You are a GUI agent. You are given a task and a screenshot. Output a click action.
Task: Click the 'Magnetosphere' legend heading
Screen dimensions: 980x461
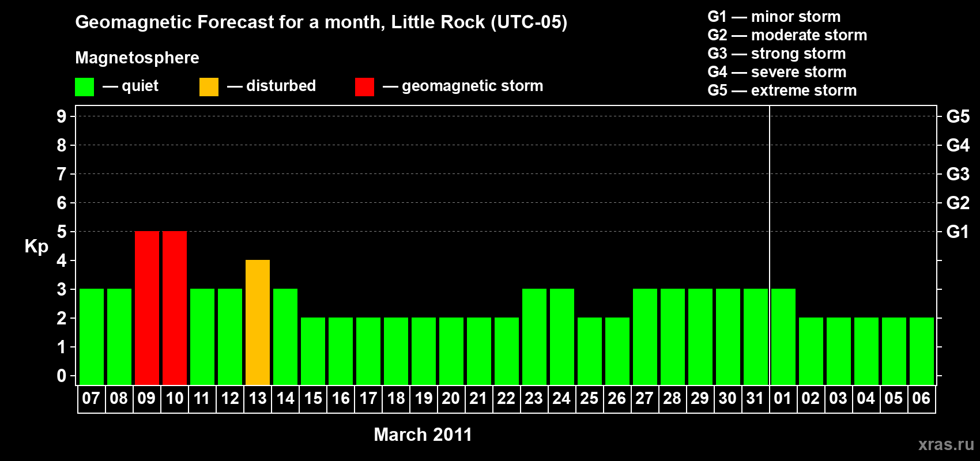137,58
